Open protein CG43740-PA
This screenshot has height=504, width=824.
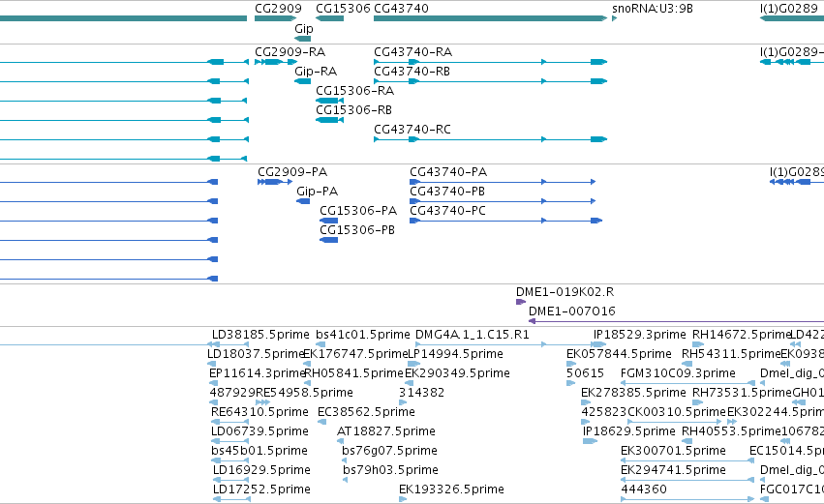pos(448,172)
